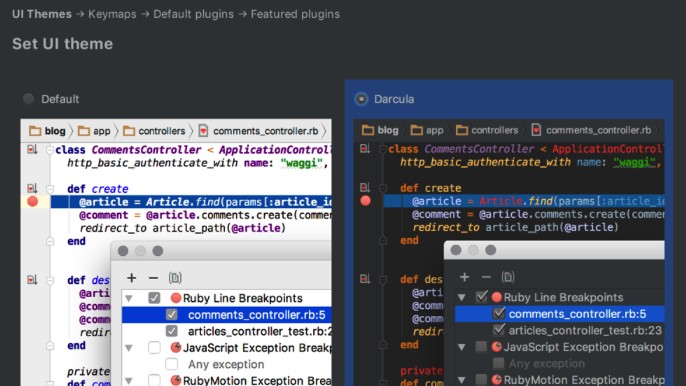
Task: Click the UI Themes breadcrumb step
Action: [42, 14]
